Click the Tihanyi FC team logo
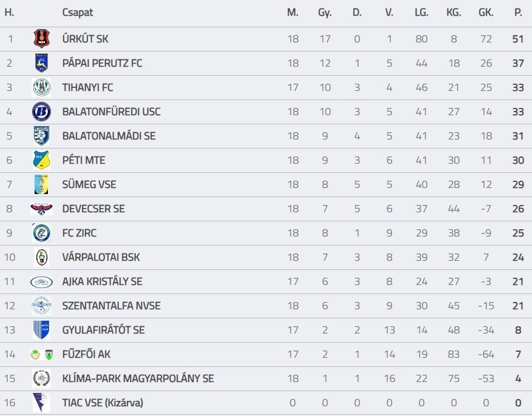 (x=41, y=87)
